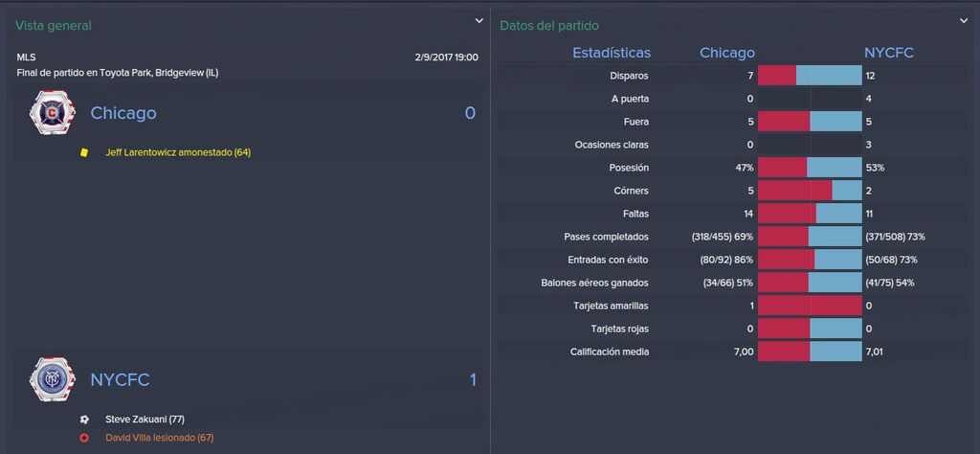This screenshot has height=454, width=980.
Task: Click the goal ball icon beside Zakuani
Action: point(84,419)
